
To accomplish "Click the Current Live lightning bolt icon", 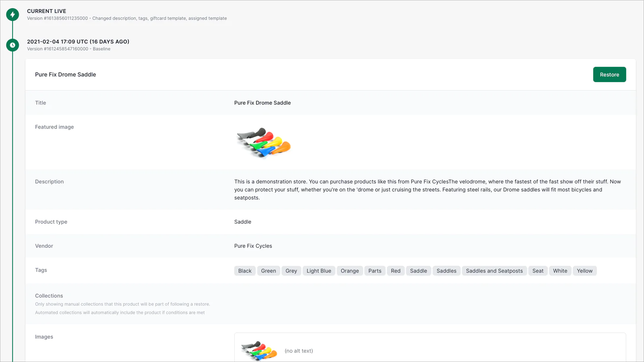I will (x=12, y=14).
